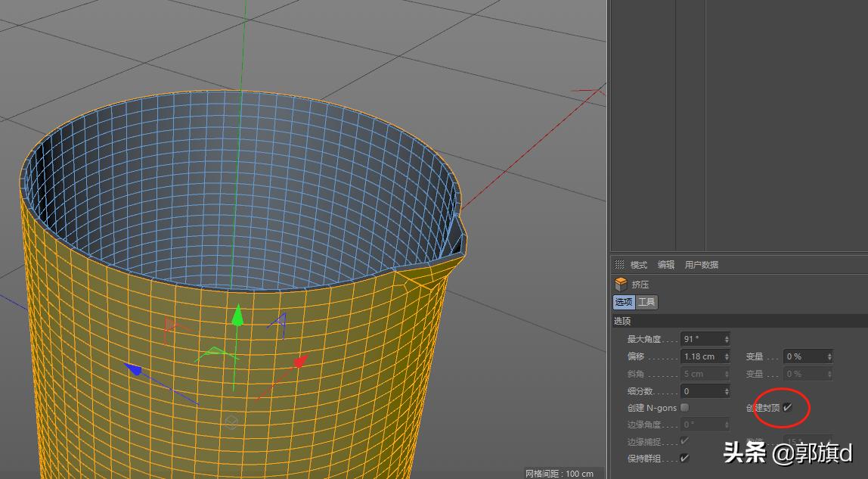Viewport: 868px width, 479px height.
Task: Click the 变量 percentage field showing 0%
Action: (x=803, y=356)
